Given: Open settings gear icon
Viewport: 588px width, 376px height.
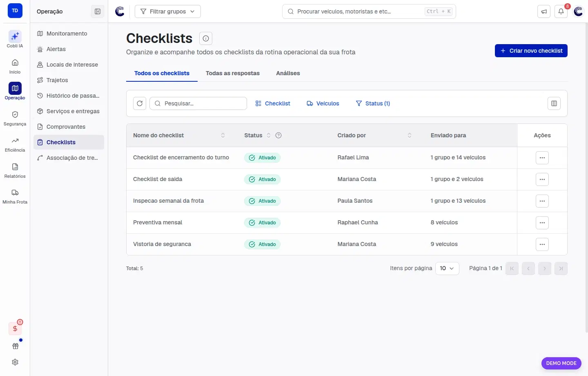Looking at the screenshot, I should pos(15,362).
